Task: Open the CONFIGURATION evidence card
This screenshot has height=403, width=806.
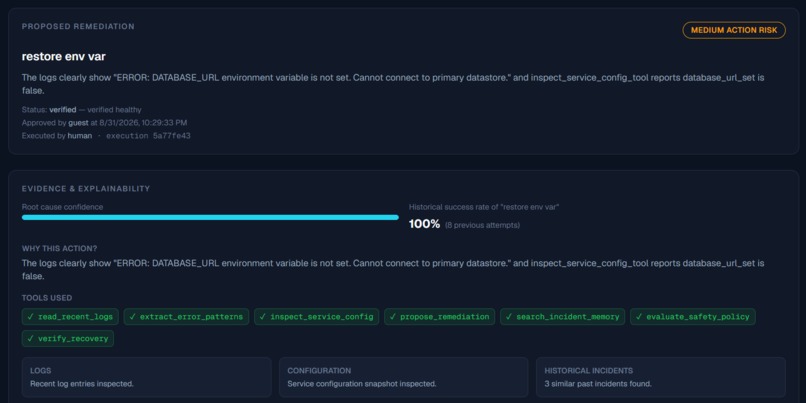Action: [404, 377]
